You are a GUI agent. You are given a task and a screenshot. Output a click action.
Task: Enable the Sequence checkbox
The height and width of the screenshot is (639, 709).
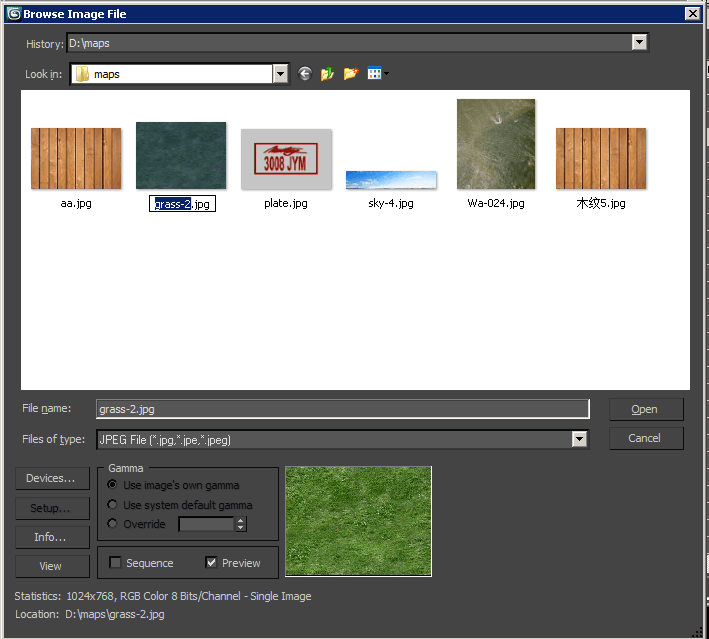pos(116,563)
